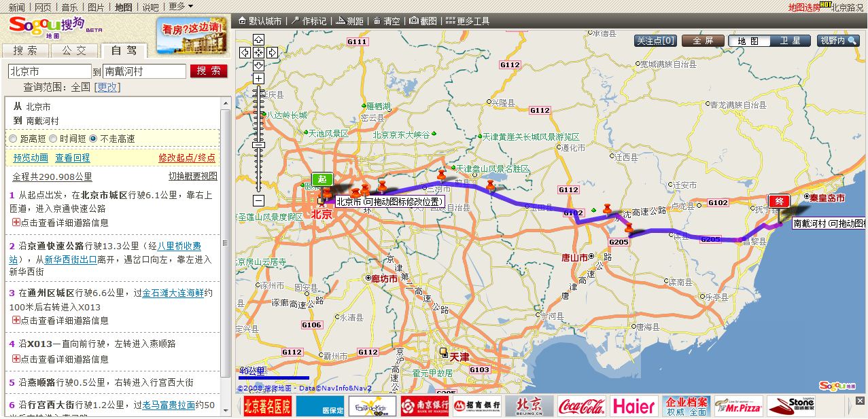Open the 修改起点/终点 link

pyautogui.click(x=187, y=158)
